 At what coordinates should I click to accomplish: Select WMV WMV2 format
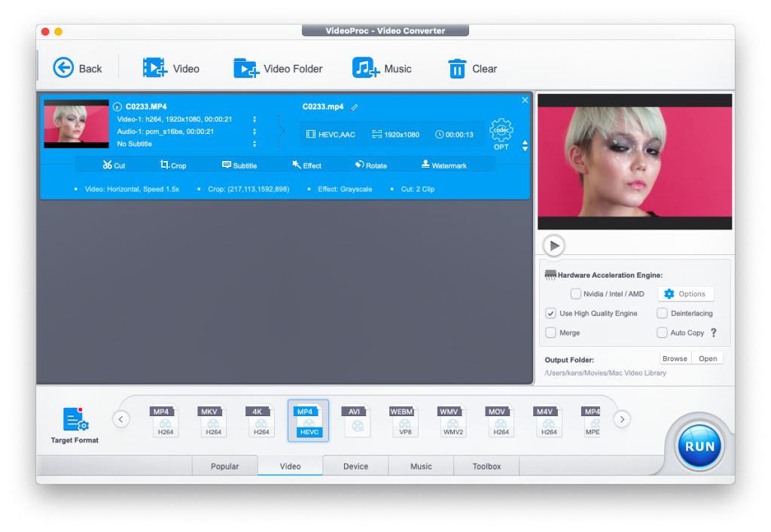453,421
